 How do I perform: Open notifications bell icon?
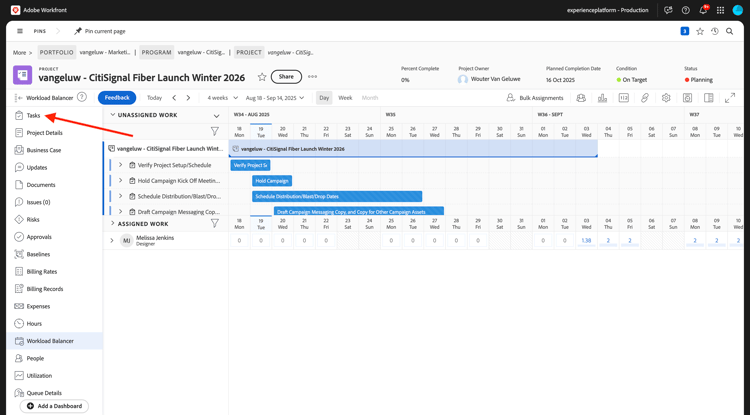point(703,10)
